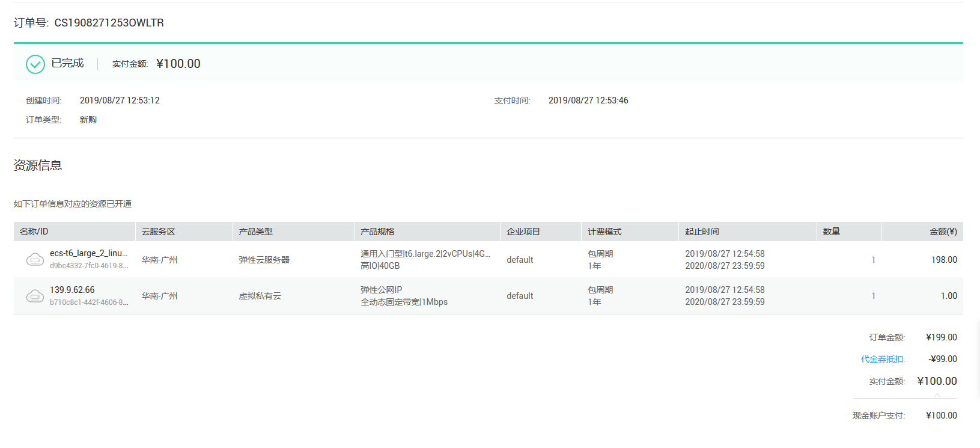
Task: Click the resource ID starting with d9bc4332
Action: [x=88, y=266]
